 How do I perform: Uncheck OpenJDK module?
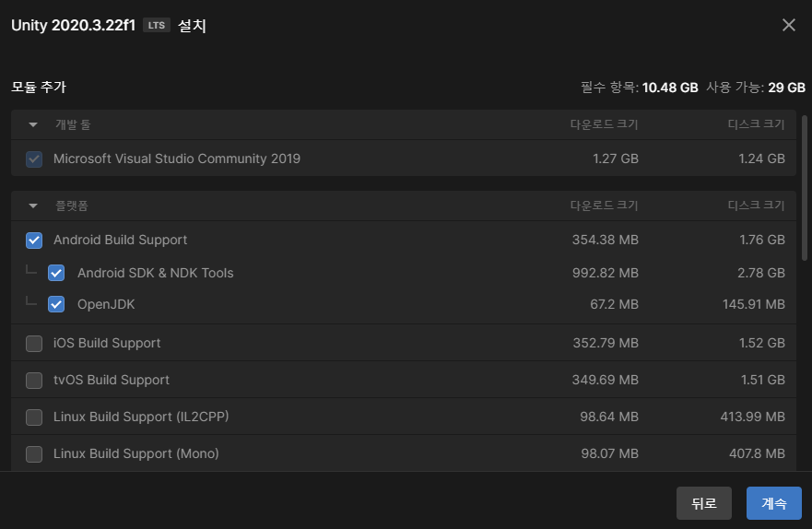coord(56,304)
